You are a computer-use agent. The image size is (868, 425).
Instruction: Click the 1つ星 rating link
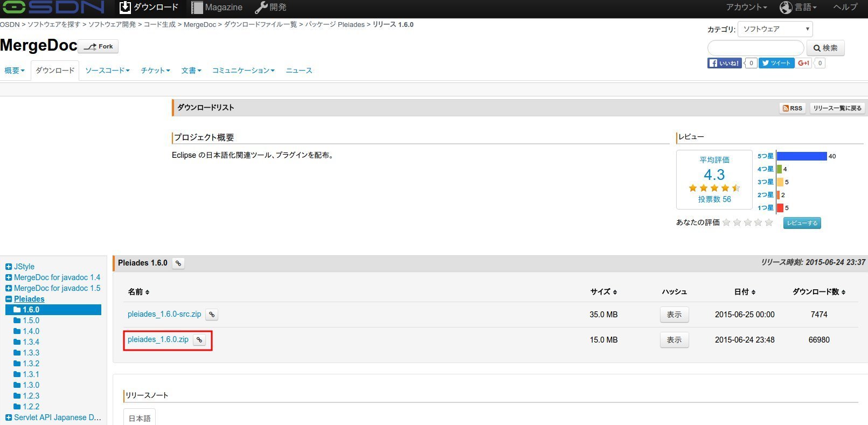pos(765,208)
